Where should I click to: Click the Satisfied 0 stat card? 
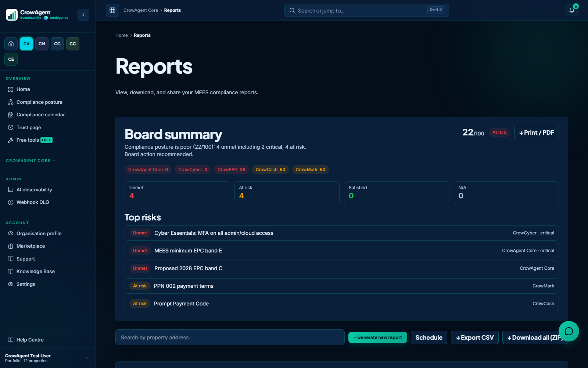[x=397, y=193]
